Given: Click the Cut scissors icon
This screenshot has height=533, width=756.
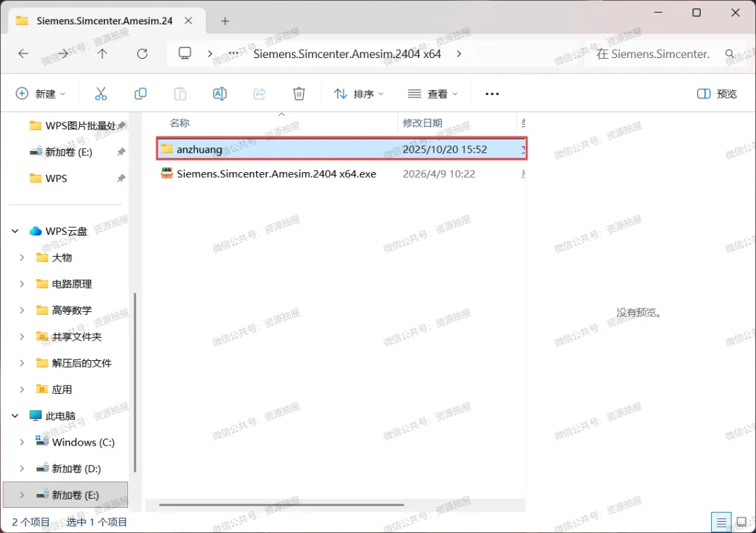Looking at the screenshot, I should point(101,94).
